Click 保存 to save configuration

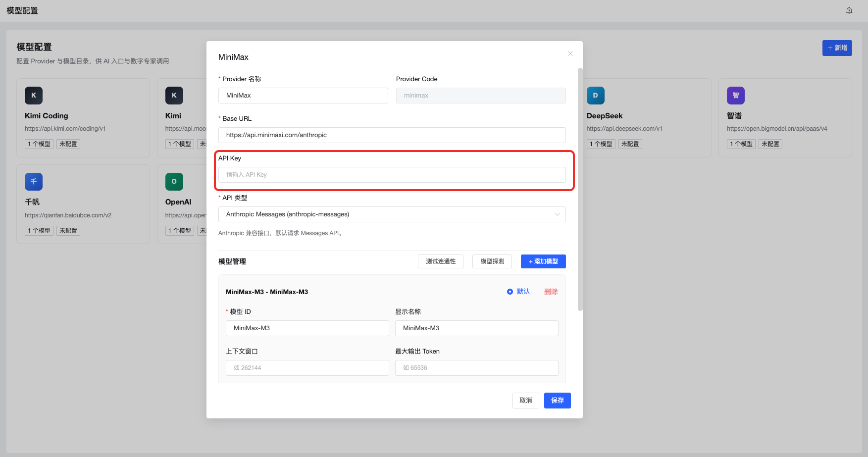[558, 401]
